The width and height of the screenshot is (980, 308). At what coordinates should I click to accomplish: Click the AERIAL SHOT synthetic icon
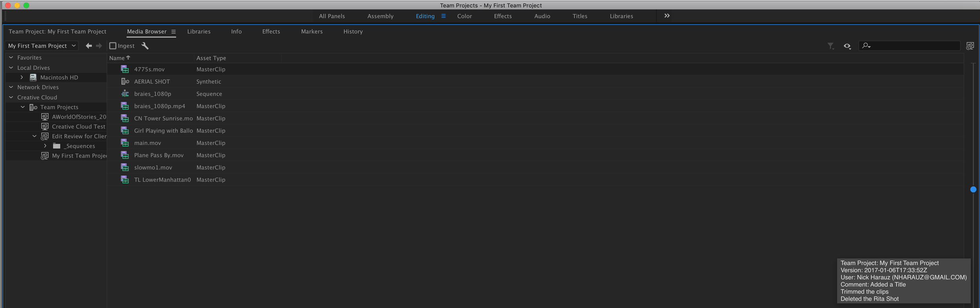tap(125, 82)
